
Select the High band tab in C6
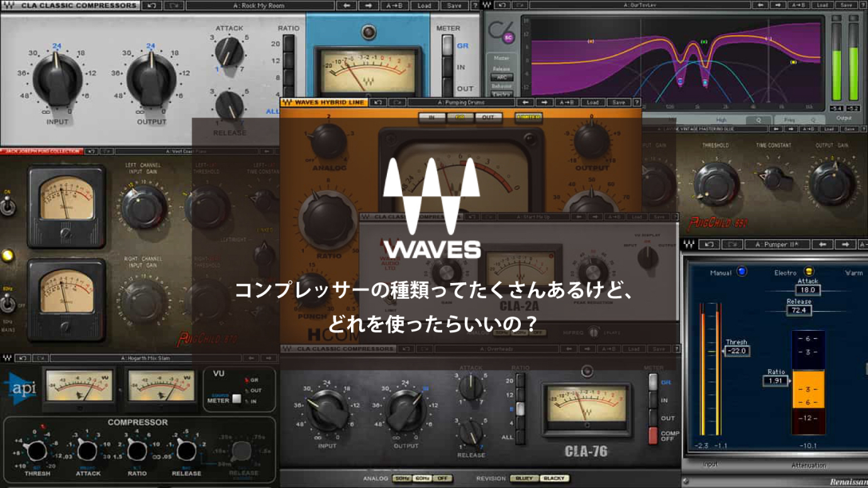pos(721,119)
